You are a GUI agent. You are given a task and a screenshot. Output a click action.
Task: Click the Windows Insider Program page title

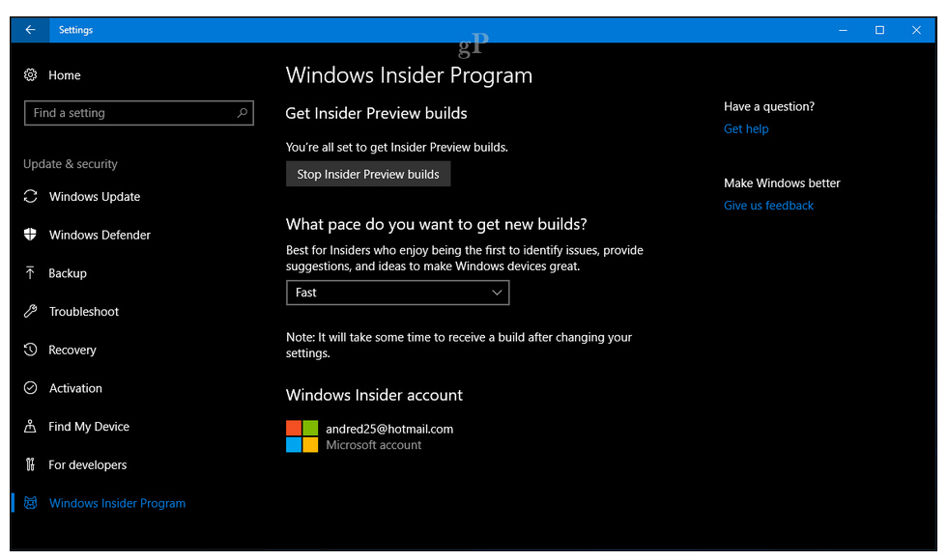pyautogui.click(x=409, y=75)
